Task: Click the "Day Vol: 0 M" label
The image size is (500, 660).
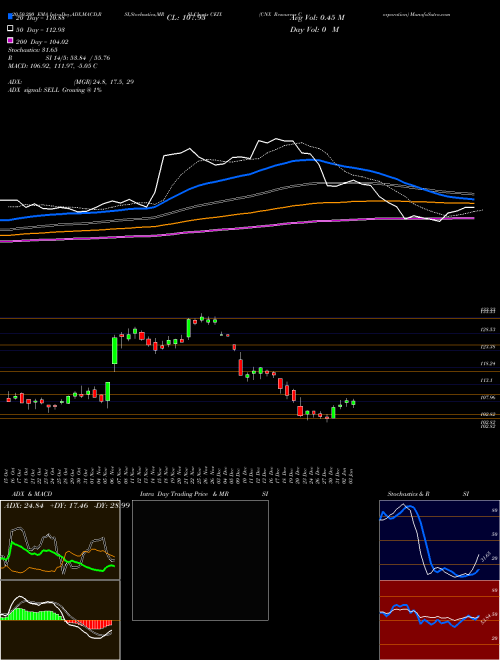Action: click(x=314, y=29)
